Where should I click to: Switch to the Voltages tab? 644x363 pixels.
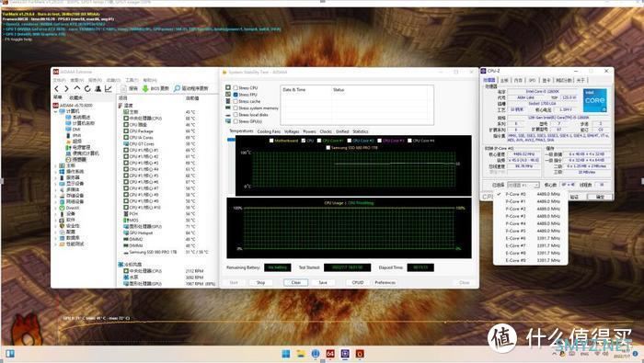[x=292, y=131]
